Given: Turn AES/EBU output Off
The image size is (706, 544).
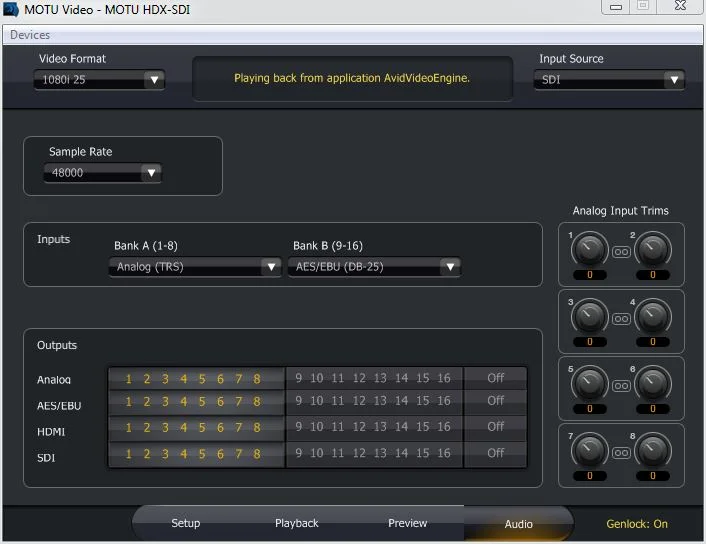Looking at the screenshot, I should coord(495,401).
